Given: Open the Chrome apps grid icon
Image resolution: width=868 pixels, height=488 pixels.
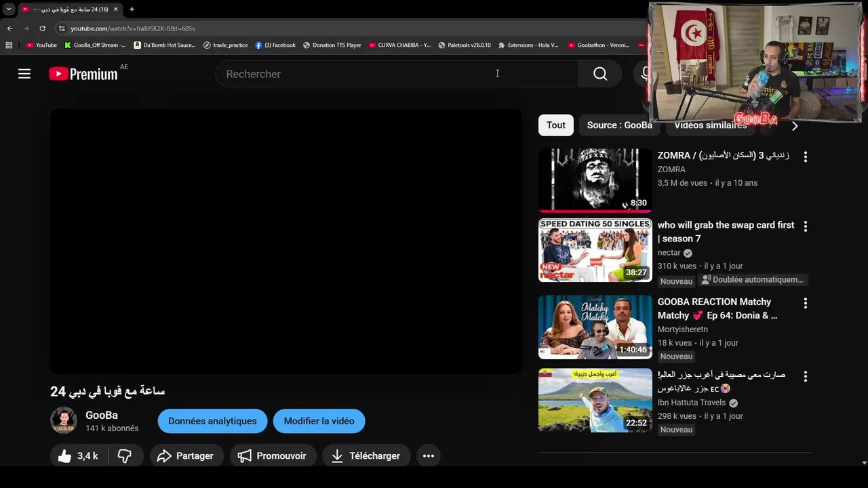Looking at the screenshot, I should (9, 45).
